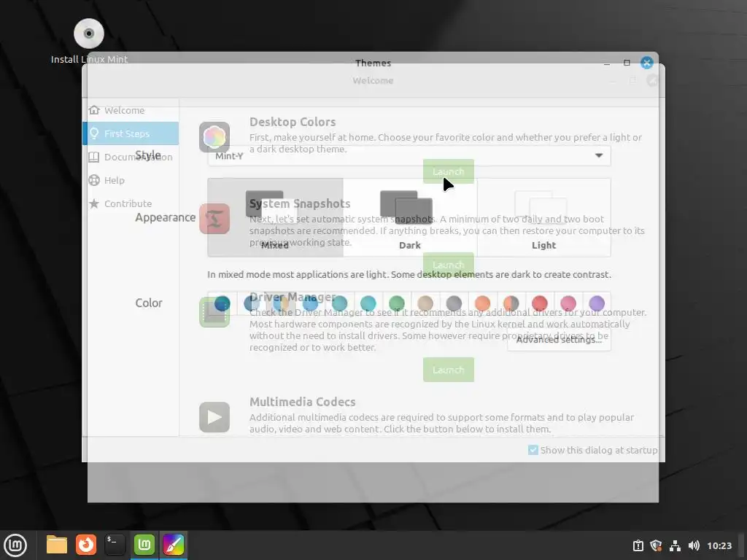Open Contribute in the sidebar
Screen dimensions: 747x560
(x=131, y=204)
